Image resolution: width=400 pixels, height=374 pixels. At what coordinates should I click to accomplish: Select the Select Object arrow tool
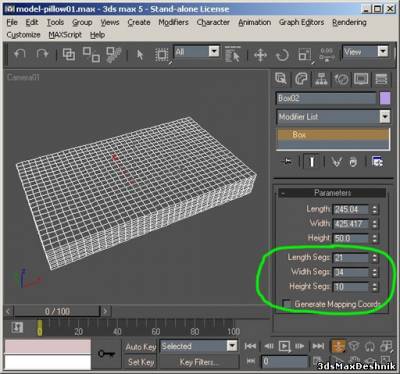(140, 55)
